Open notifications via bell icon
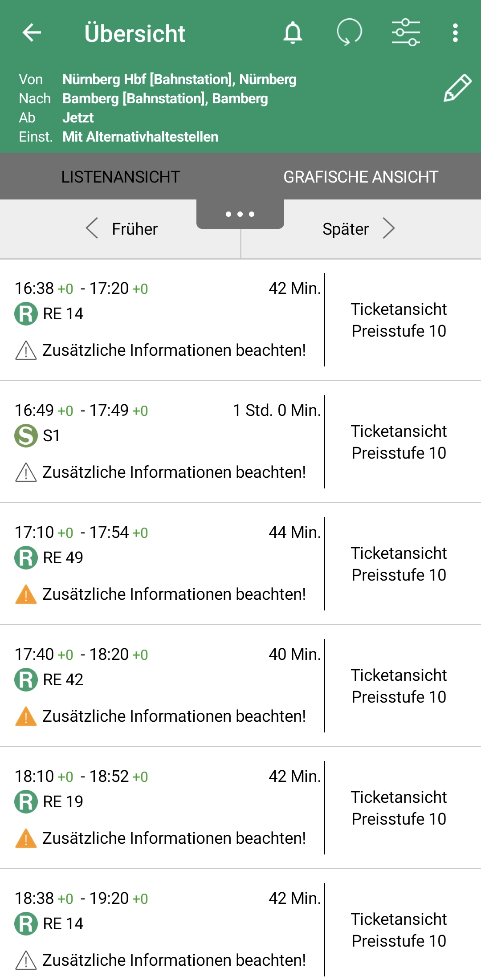The image size is (481, 980). [x=293, y=33]
